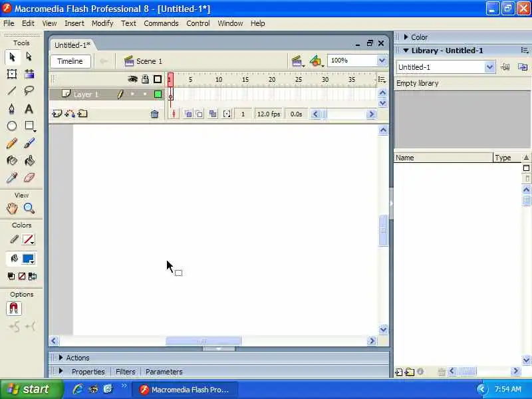Open the Modify menu
The height and width of the screenshot is (399, 532).
pos(102,23)
